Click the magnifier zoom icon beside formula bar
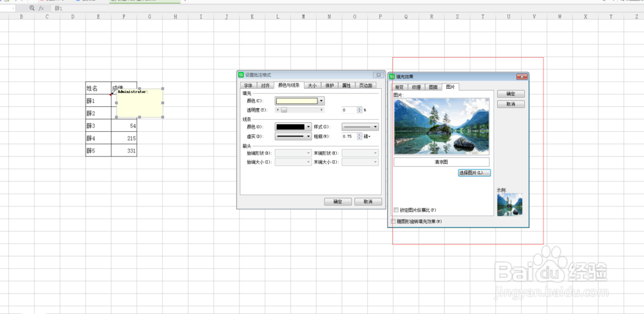The width and height of the screenshot is (644, 314). [x=32, y=8]
